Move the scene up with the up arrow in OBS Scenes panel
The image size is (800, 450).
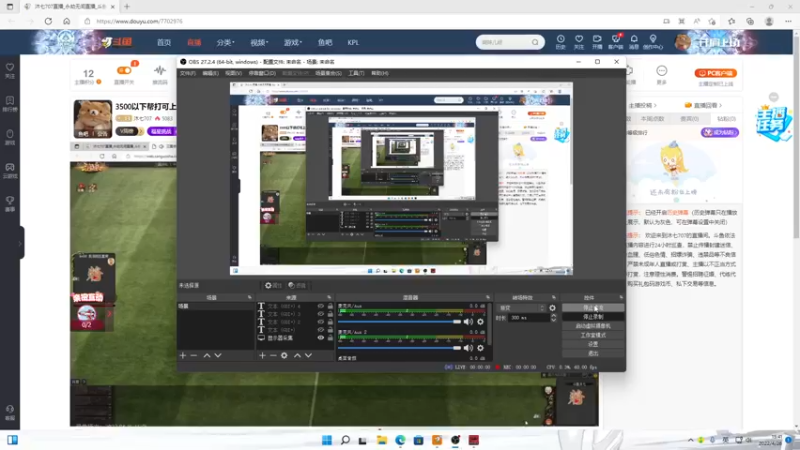[x=207, y=355]
